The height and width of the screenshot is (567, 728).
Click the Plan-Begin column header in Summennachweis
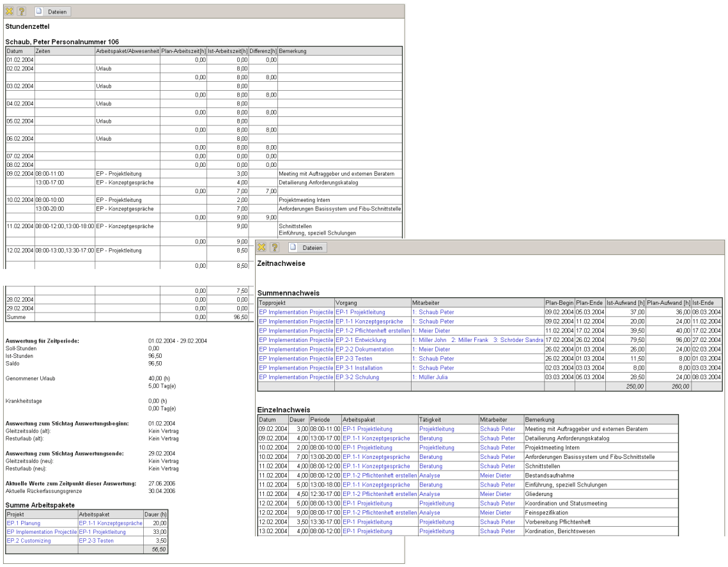tap(559, 302)
